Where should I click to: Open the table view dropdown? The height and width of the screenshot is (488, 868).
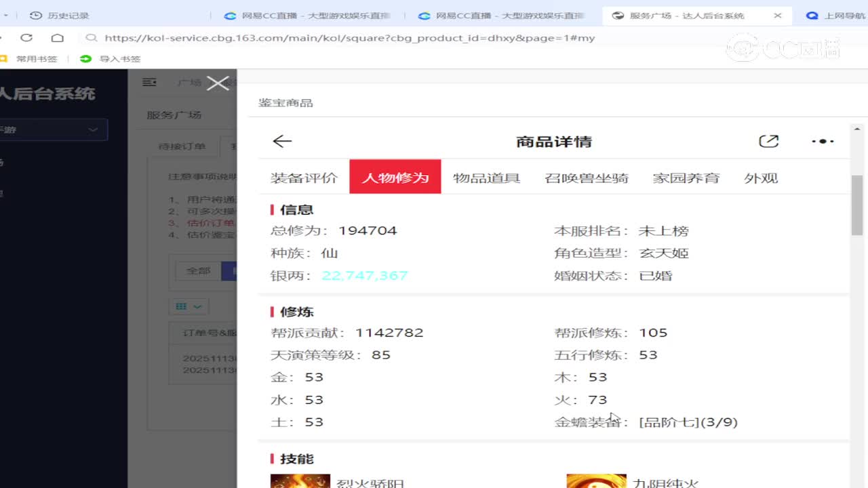coord(189,306)
